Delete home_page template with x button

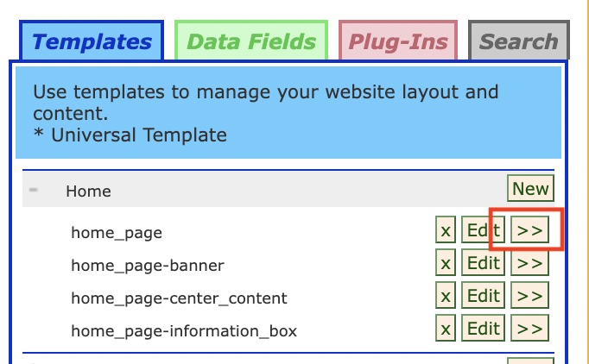[x=445, y=231]
